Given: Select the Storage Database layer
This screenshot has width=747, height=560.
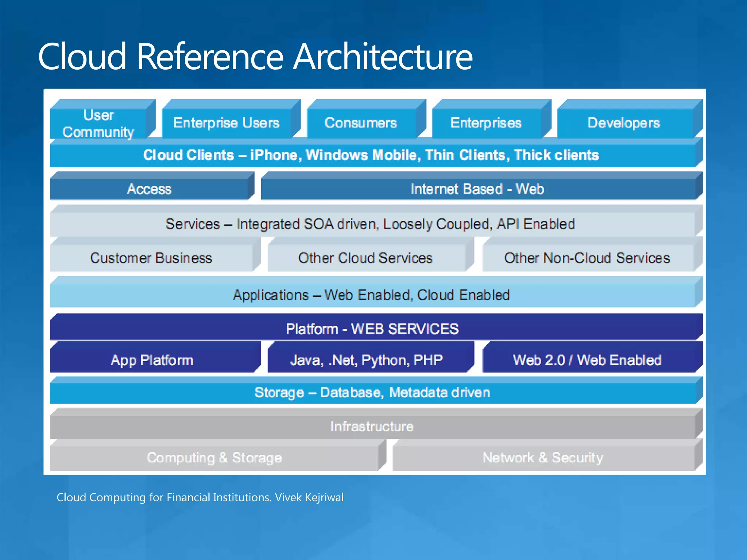Looking at the screenshot, I should tap(372, 392).
